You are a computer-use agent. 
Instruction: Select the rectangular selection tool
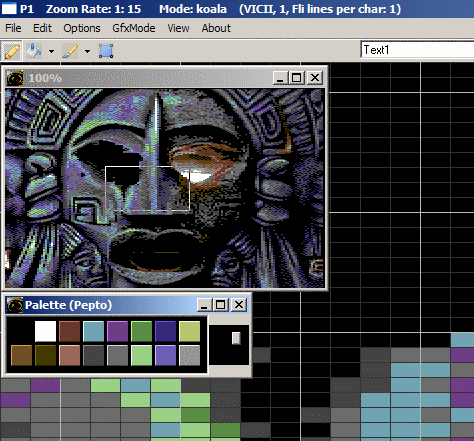106,51
